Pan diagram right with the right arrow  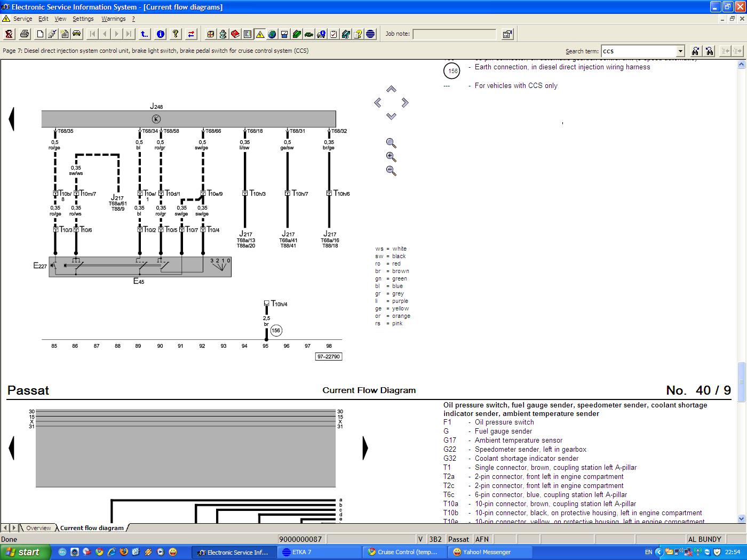click(x=405, y=102)
